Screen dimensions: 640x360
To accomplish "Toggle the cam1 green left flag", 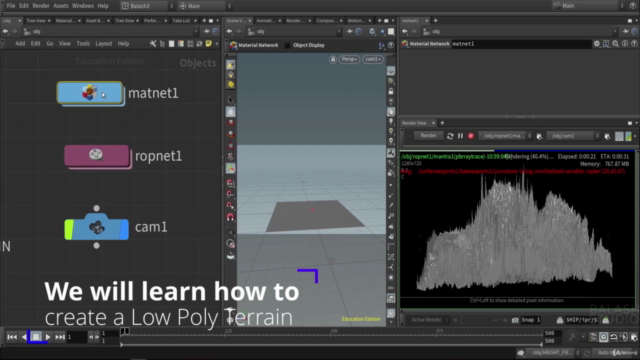I will coord(69,229).
